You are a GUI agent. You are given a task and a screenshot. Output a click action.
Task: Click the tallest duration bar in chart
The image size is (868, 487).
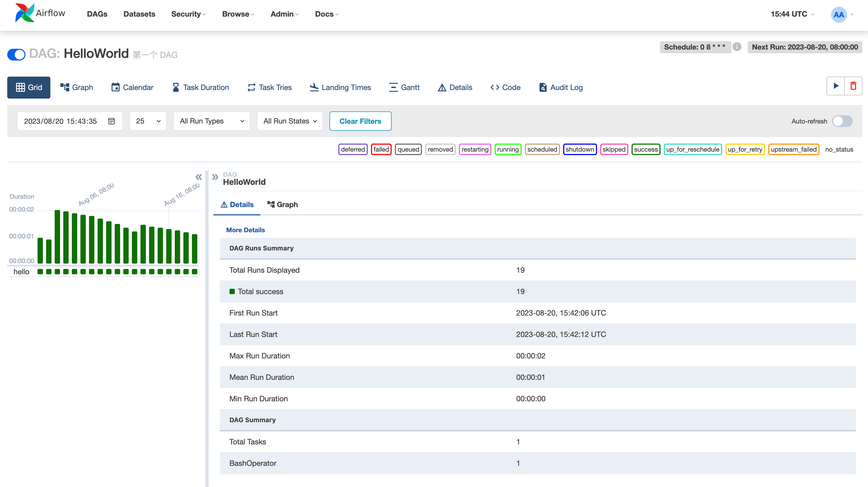click(x=57, y=236)
